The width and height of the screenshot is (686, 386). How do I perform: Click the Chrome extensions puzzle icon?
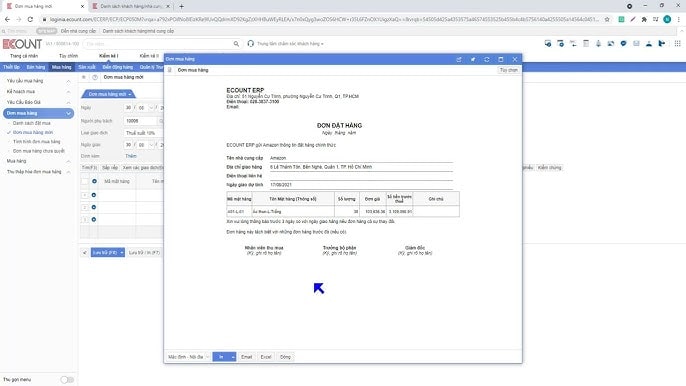tap(644, 19)
